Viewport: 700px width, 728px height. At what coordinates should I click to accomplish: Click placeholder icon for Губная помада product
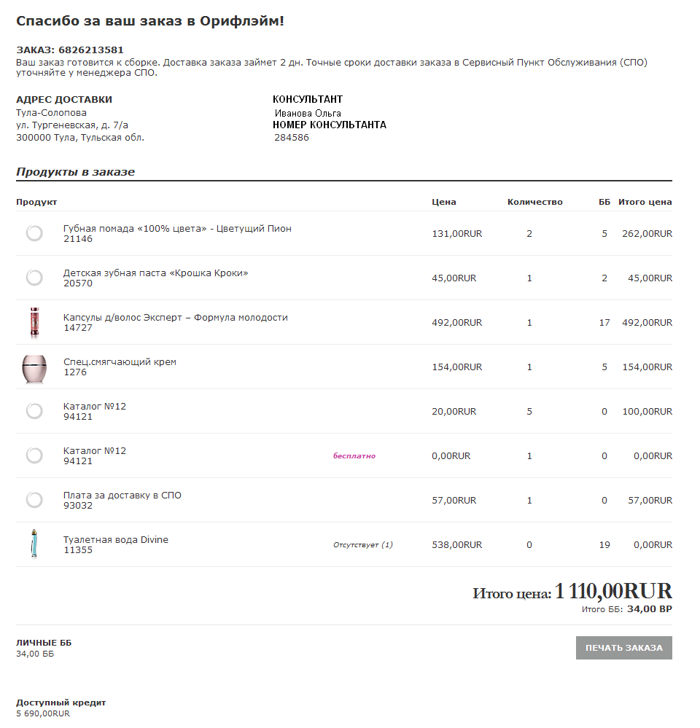click(x=34, y=233)
